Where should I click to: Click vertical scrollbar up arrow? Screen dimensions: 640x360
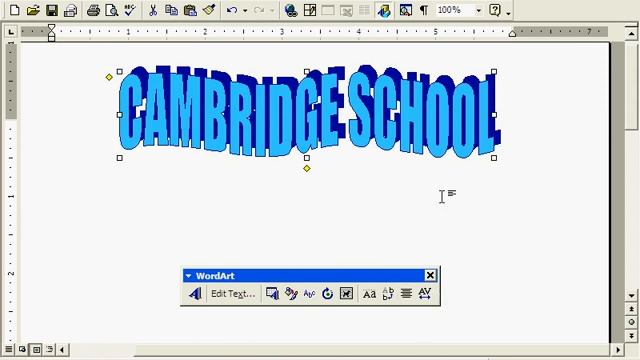click(x=631, y=33)
